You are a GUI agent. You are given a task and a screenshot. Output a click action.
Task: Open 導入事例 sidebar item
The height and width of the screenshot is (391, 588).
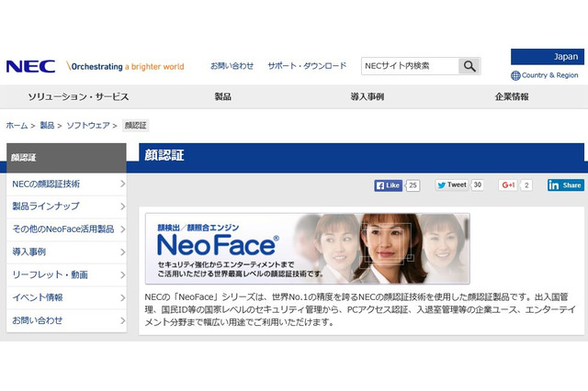66,252
